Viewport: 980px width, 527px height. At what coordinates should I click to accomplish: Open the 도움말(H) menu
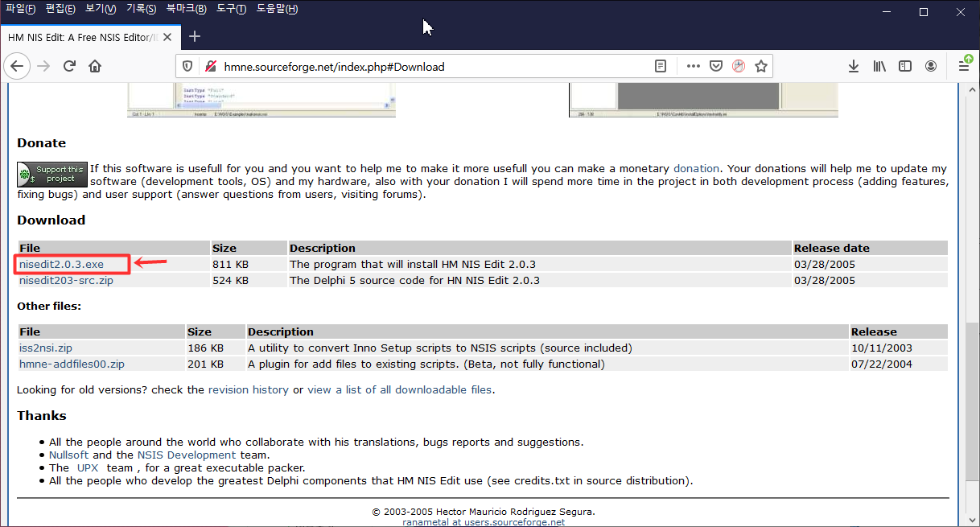tap(277, 9)
